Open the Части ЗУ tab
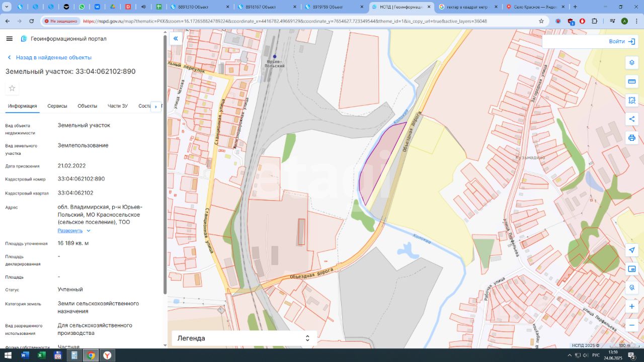This screenshot has height=362, width=644. [118, 106]
